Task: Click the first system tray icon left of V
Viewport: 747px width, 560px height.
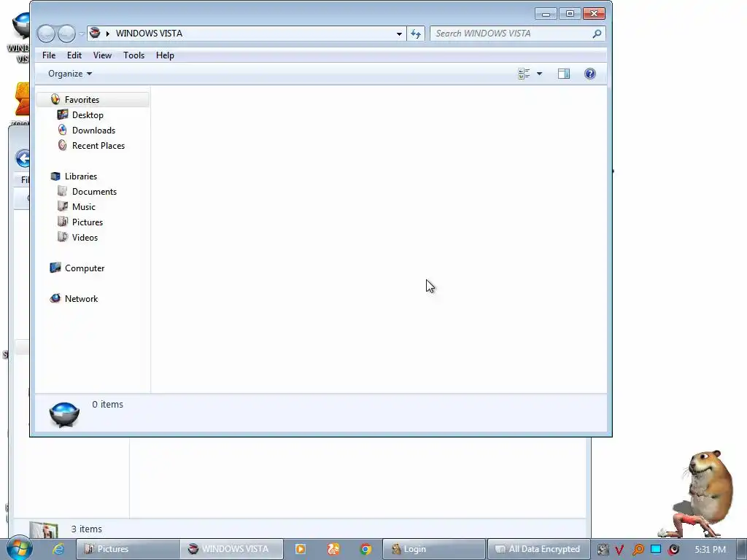Action: [x=603, y=550]
